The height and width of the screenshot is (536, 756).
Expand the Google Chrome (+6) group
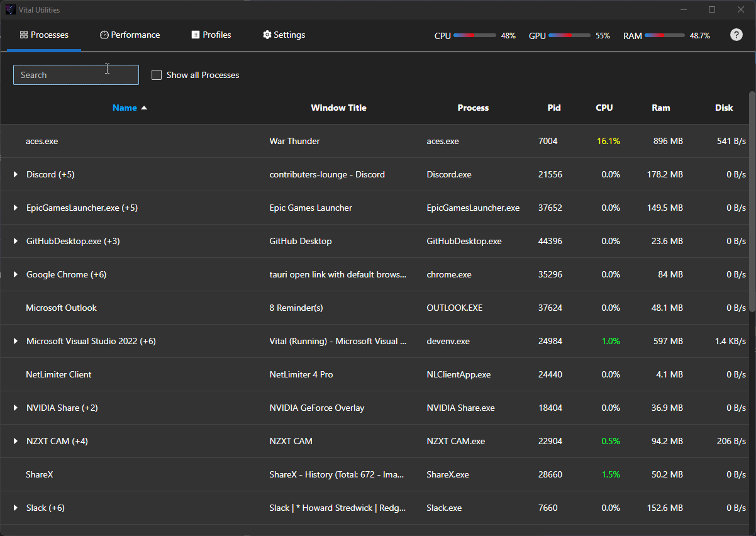(x=16, y=274)
